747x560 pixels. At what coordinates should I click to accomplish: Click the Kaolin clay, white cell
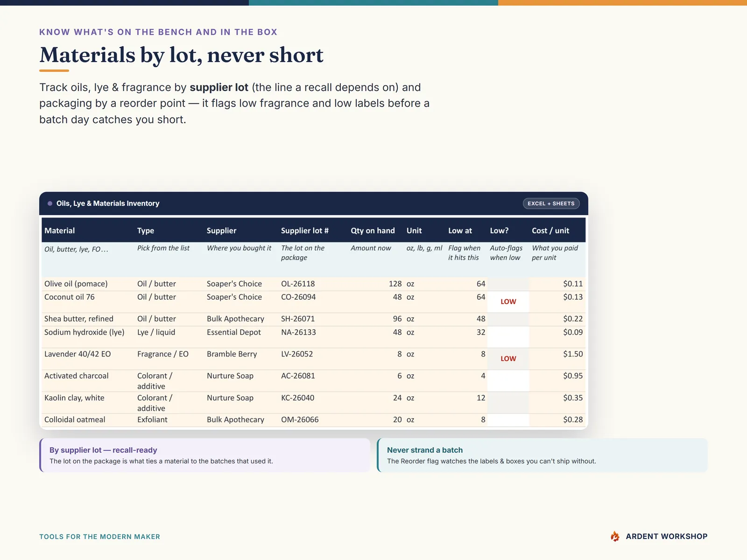74,398
